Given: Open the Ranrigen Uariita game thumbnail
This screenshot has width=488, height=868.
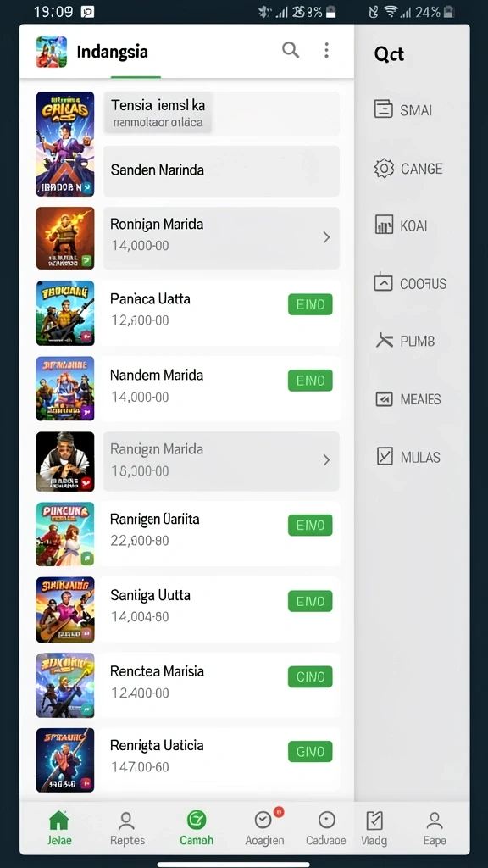Looking at the screenshot, I should 65,534.
